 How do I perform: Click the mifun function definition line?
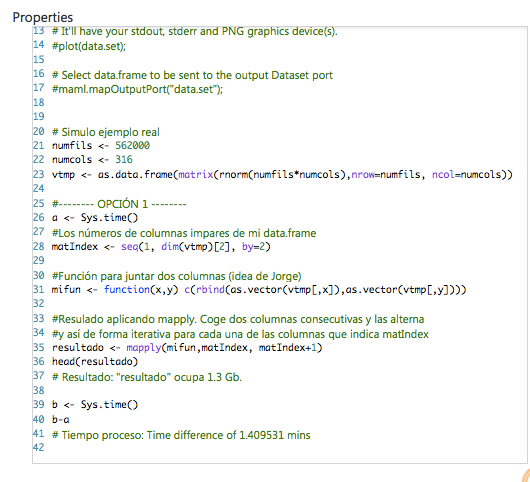[259, 290]
